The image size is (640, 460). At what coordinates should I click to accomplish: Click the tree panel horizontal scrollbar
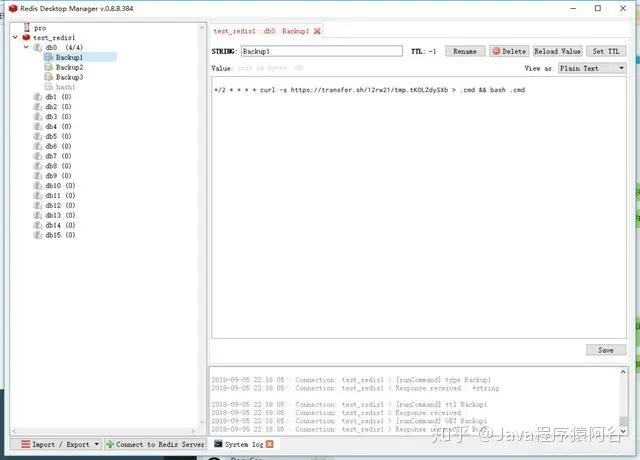click(104, 431)
